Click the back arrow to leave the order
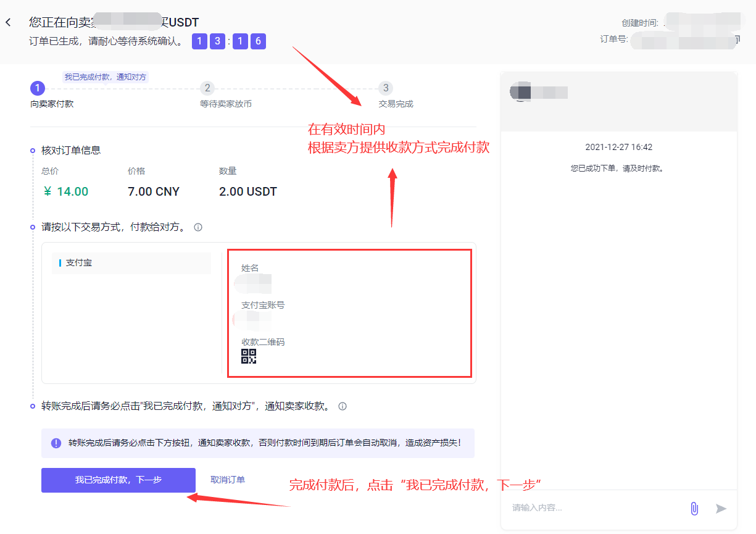The image size is (756, 534). (9, 22)
